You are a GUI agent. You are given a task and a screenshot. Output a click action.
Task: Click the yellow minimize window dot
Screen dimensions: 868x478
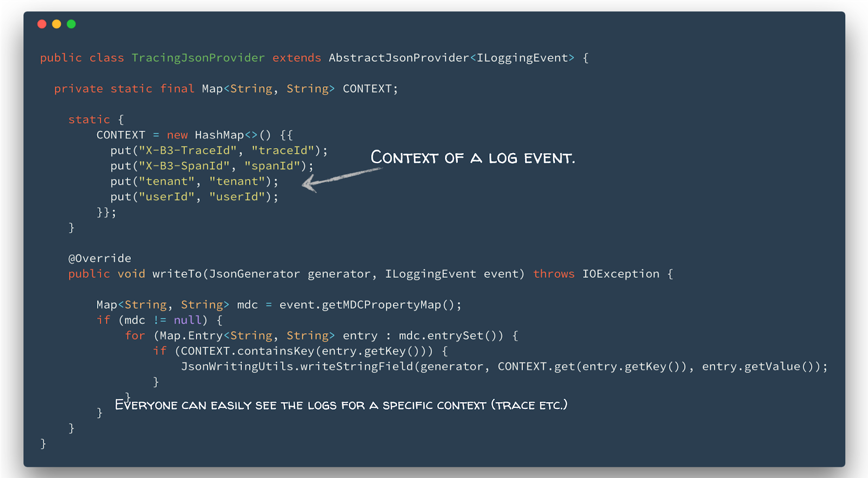click(x=56, y=24)
